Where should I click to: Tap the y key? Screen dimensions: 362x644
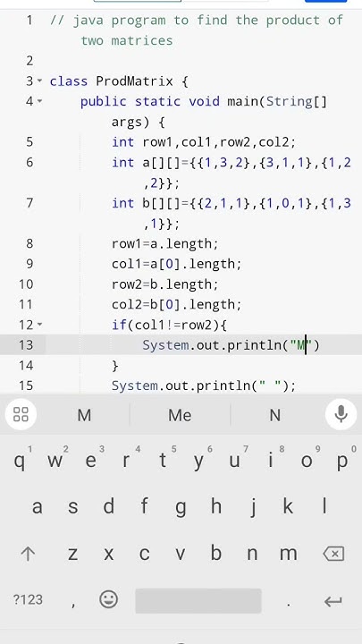[198, 461]
